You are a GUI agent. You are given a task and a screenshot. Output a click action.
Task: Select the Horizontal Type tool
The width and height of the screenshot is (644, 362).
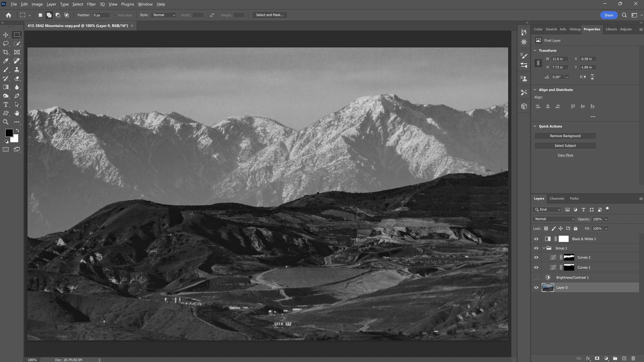pos(6,105)
